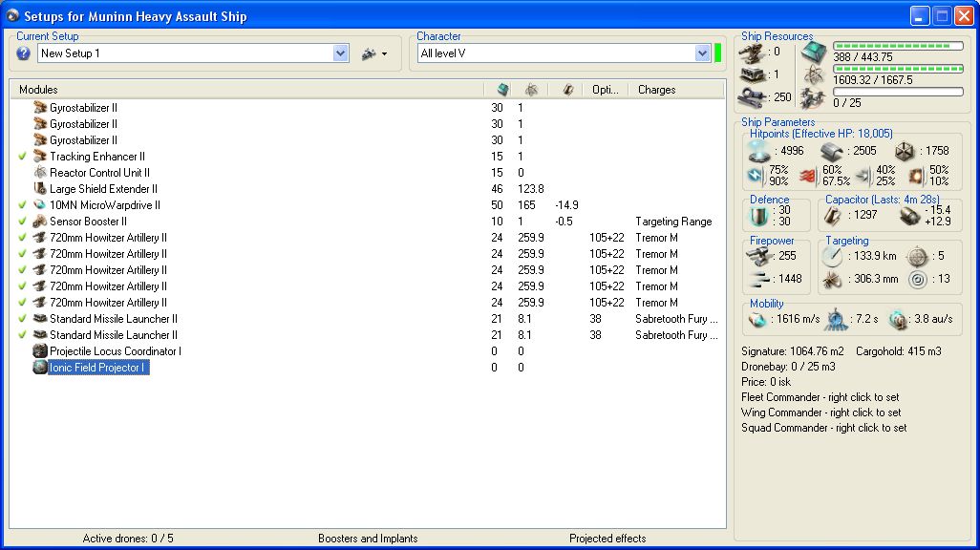Open the Boosters and Implants section

(x=368, y=539)
